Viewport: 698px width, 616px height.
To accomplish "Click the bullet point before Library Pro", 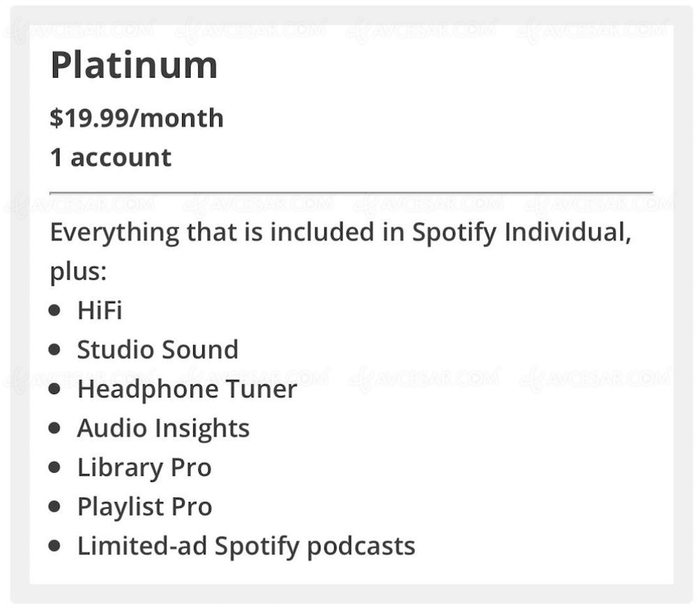I will click(55, 467).
